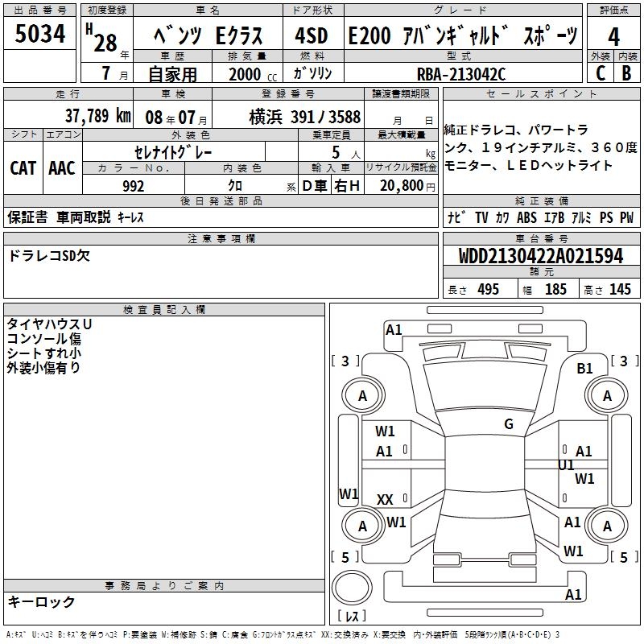Select the ナビ equipment entry
This screenshot has height=644, width=644.
click(456, 217)
